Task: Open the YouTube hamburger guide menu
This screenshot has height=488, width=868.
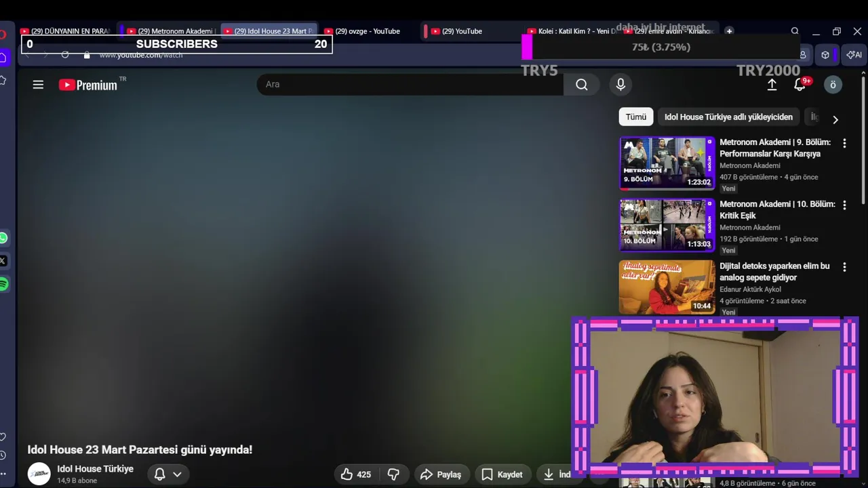Action: (38, 85)
